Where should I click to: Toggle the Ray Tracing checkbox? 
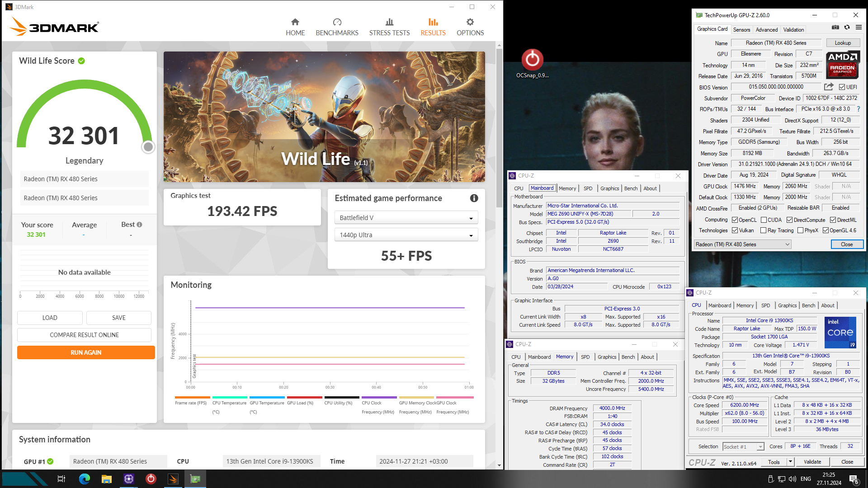pos(764,230)
